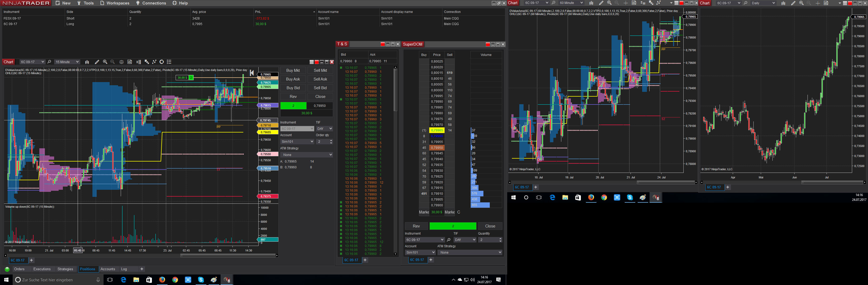Open File Explorer from the Windows taskbar

(x=136, y=280)
